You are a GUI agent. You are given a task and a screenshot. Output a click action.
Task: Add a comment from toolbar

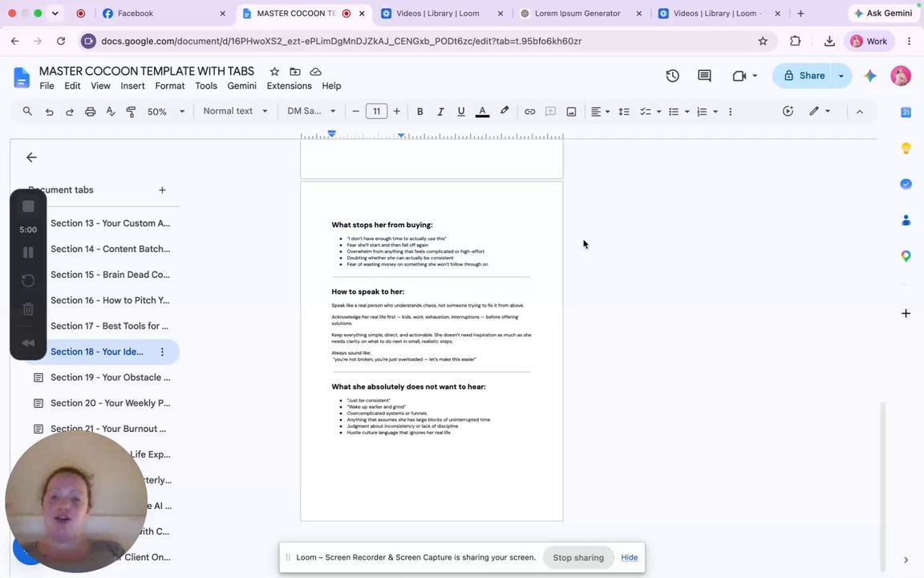pyautogui.click(x=550, y=112)
